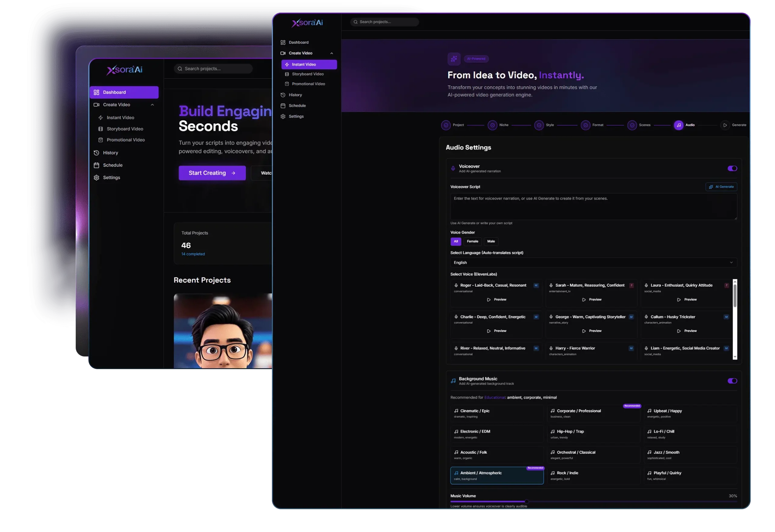Click the xsoraAI logo in front window
This screenshot has width=775, height=532.
coord(308,23)
